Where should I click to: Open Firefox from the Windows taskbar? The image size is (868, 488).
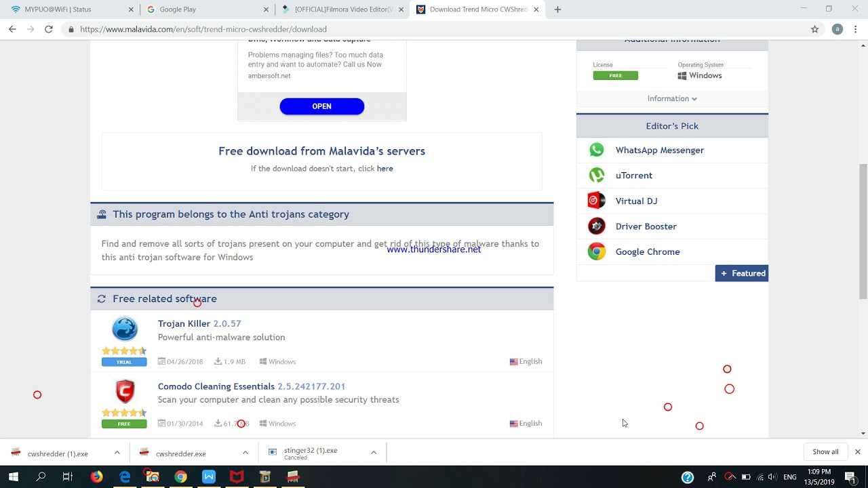pyautogui.click(x=96, y=477)
